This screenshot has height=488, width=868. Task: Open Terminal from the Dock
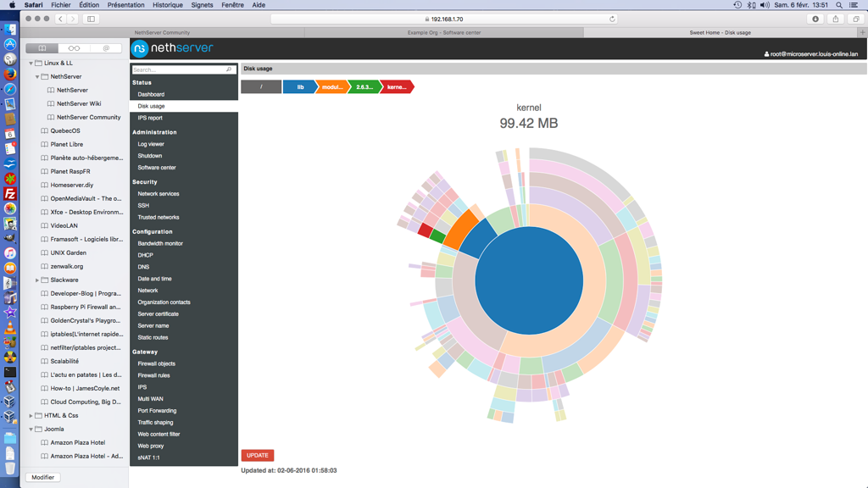pos(10,372)
